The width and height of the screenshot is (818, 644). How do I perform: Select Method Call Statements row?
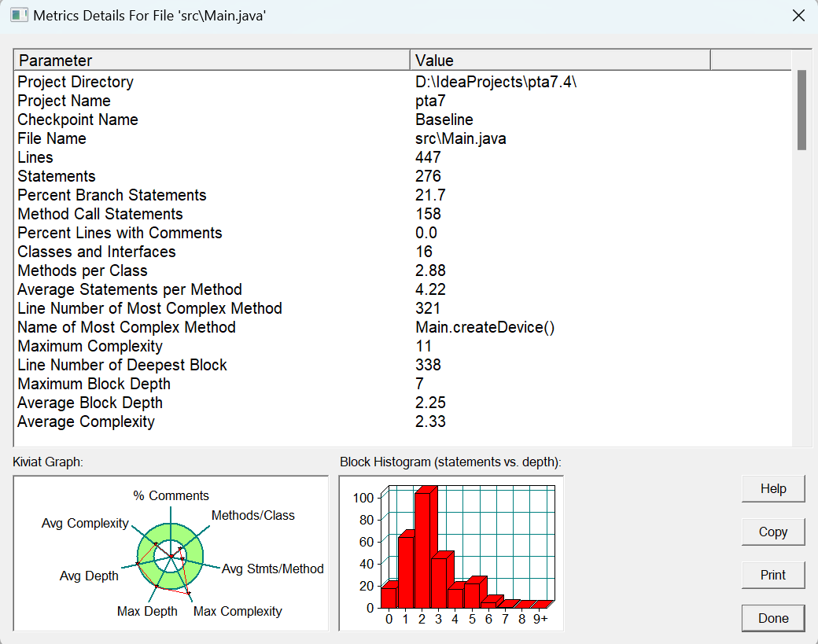click(x=403, y=214)
